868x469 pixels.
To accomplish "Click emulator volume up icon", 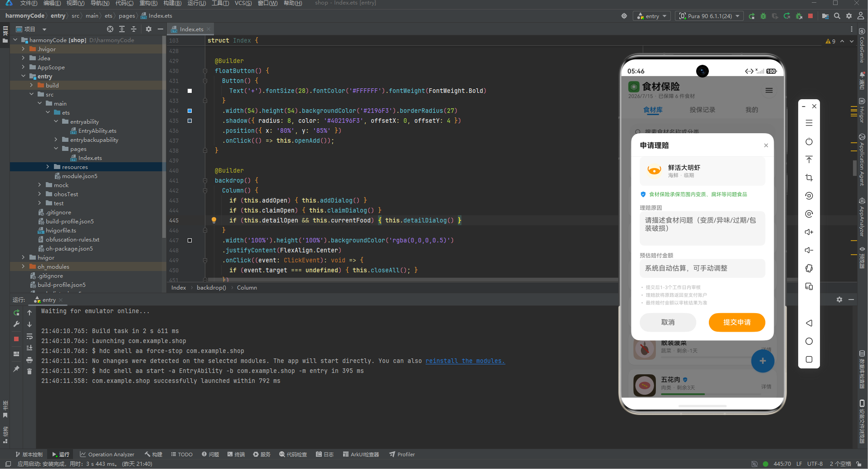I will (809, 232).
